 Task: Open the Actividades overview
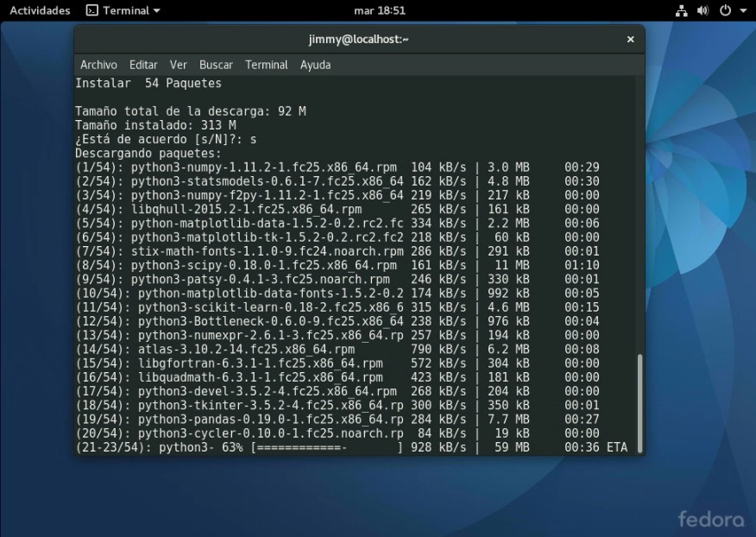[x=40, y=10]
